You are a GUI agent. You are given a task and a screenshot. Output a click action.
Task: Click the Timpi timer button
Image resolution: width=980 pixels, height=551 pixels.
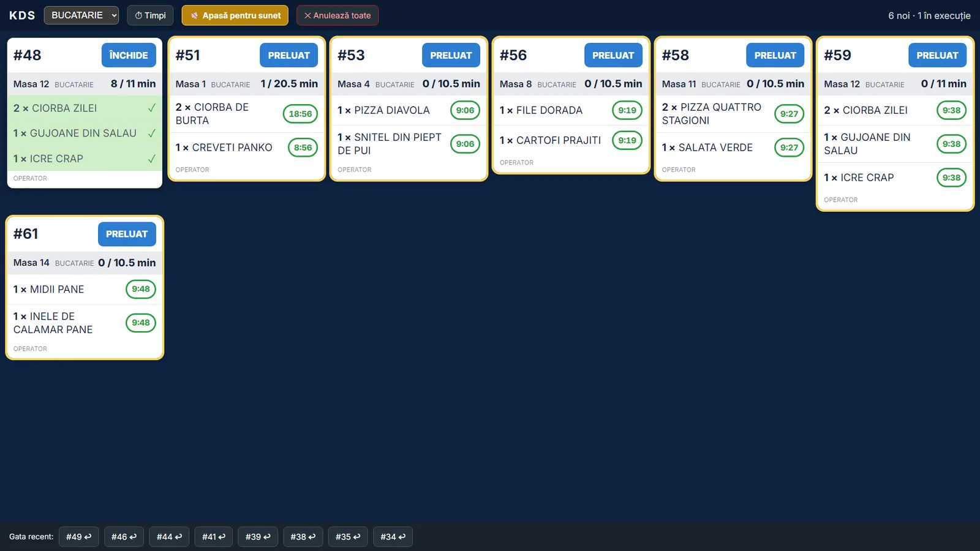150,15
